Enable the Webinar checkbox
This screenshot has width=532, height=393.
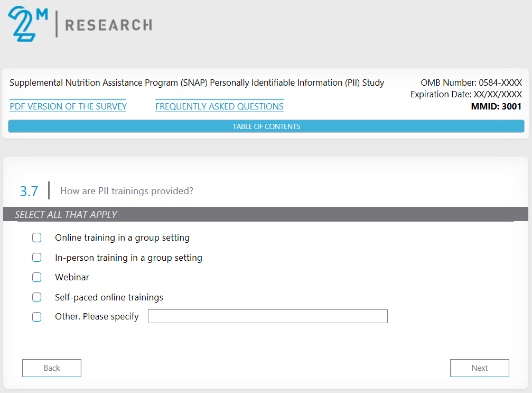[36, 277]
